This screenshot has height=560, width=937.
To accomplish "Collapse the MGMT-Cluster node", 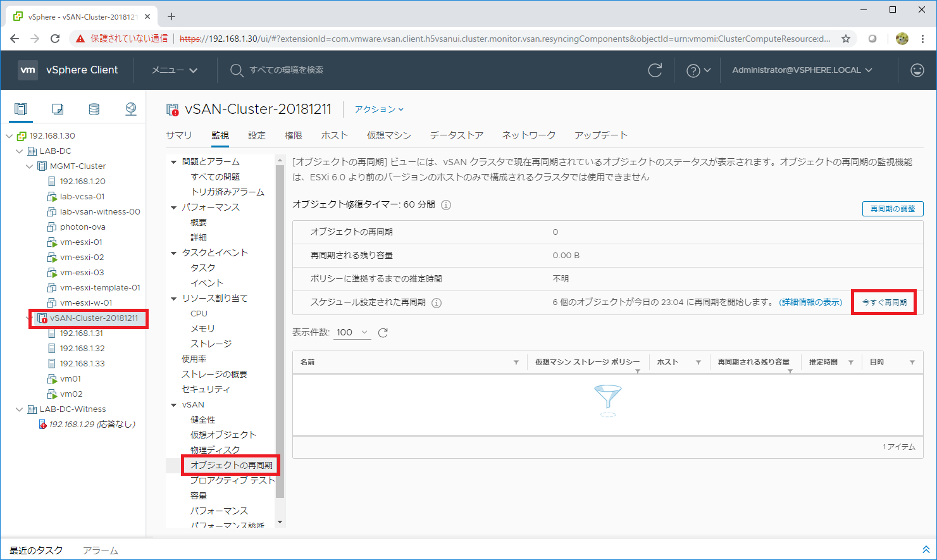I will pyautogui.click(x=30, y=166).
